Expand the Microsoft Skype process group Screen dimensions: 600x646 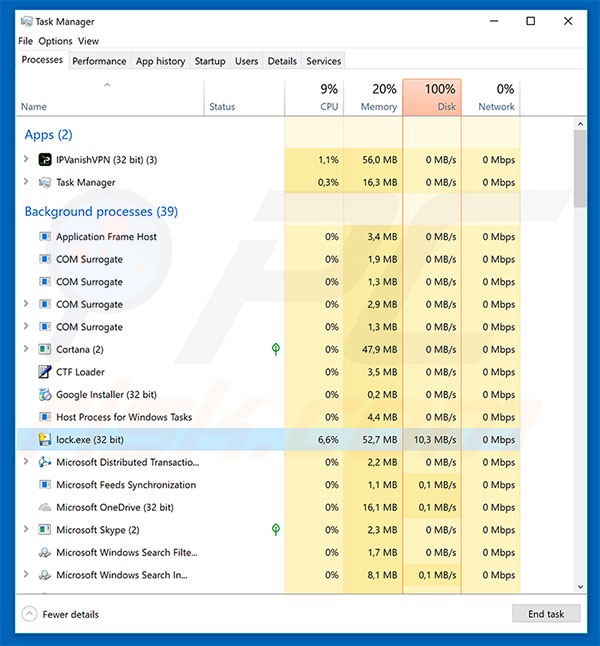tap(26, 530)
